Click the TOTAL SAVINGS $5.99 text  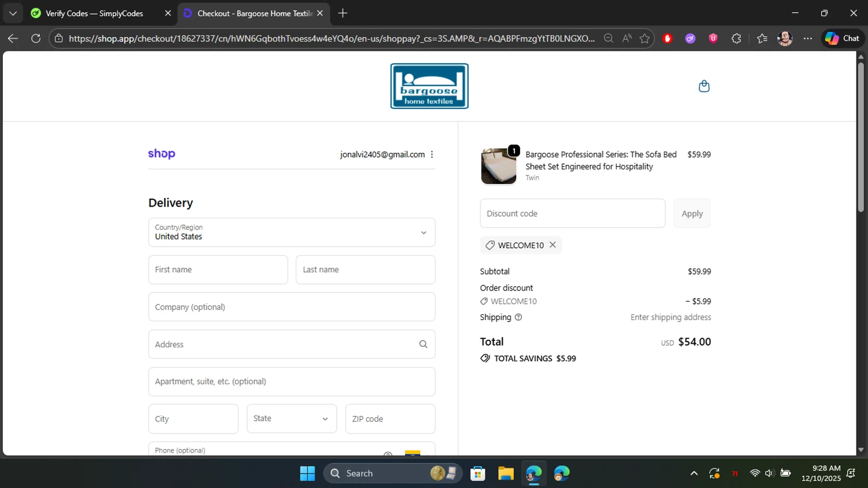535,359
